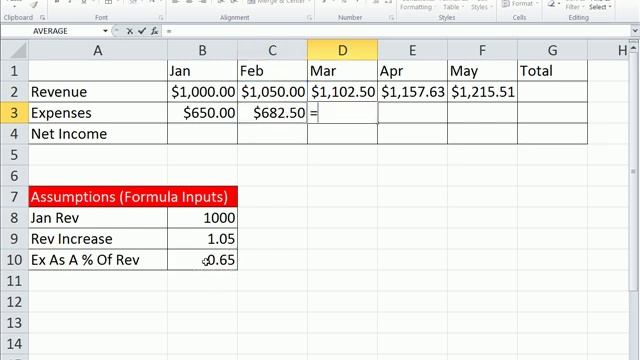Select the $682.50 expenses cell
Viewport: 640px width, 360px height.
(272, 113)
